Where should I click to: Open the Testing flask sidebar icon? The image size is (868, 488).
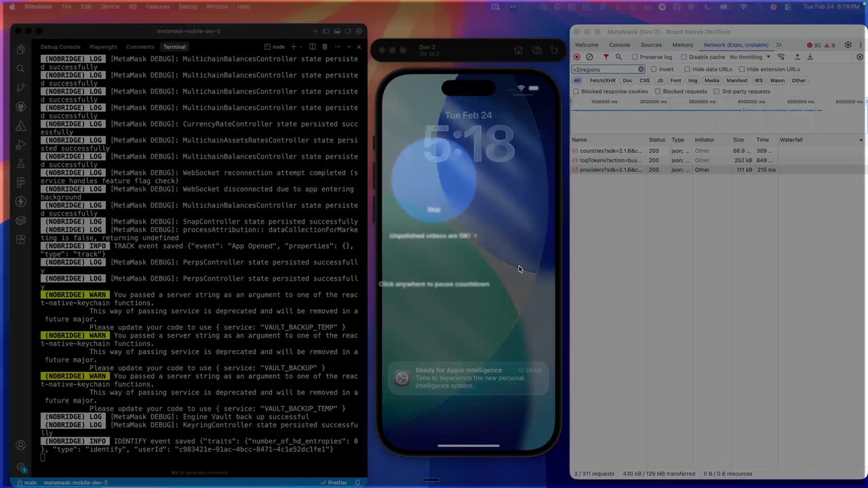tap(20, 163)
